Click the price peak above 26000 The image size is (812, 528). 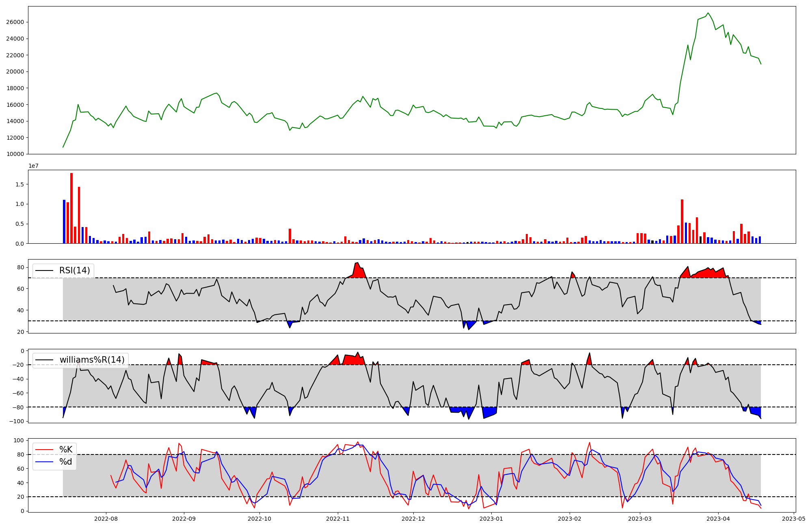point(708,13)
